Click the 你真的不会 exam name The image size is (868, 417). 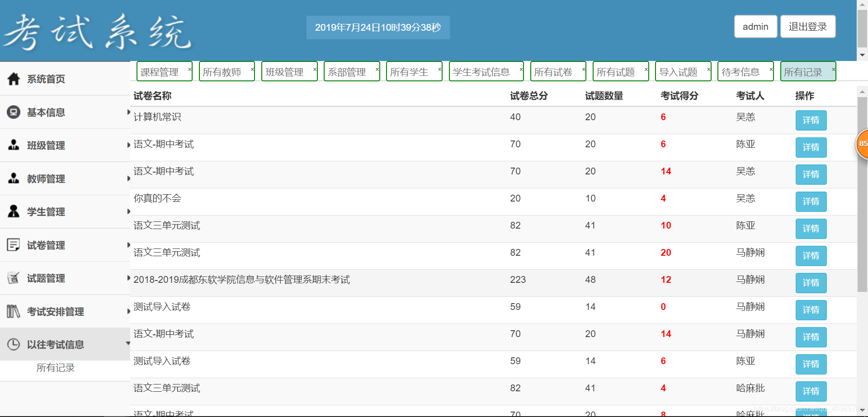pos(157,198)
